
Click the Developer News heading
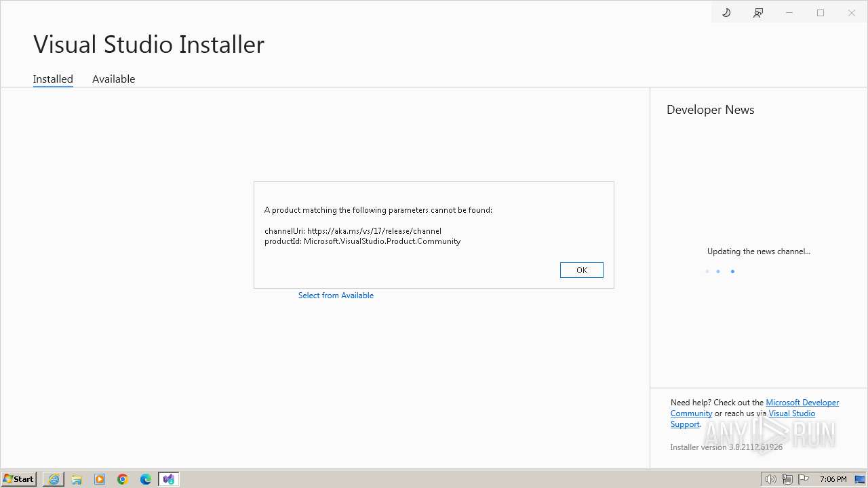tap(710, 110)
